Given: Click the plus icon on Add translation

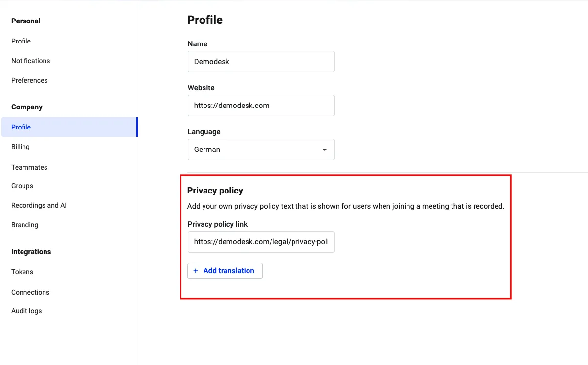Looking at the screenshot, I should 196,271.
